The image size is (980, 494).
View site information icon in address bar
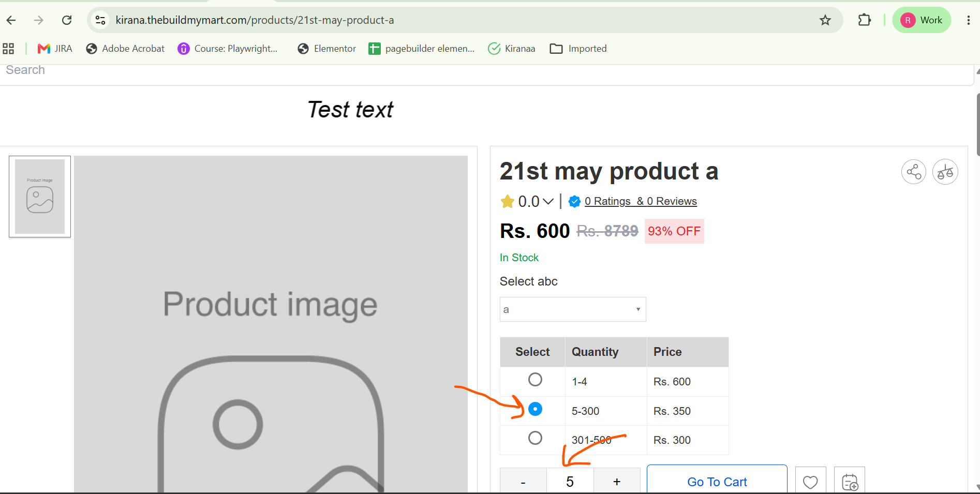tap(100, 20)
